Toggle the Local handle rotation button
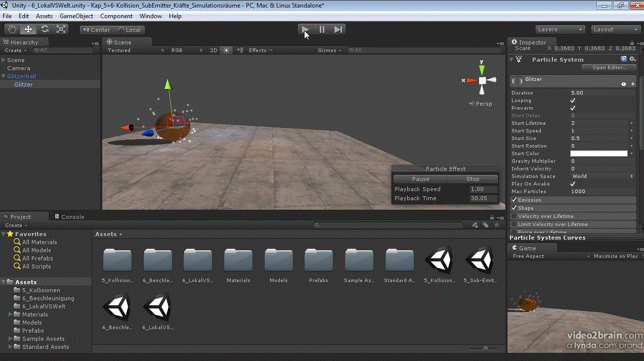The height and width of the screenshot is (361, 644). coord(129,30)
